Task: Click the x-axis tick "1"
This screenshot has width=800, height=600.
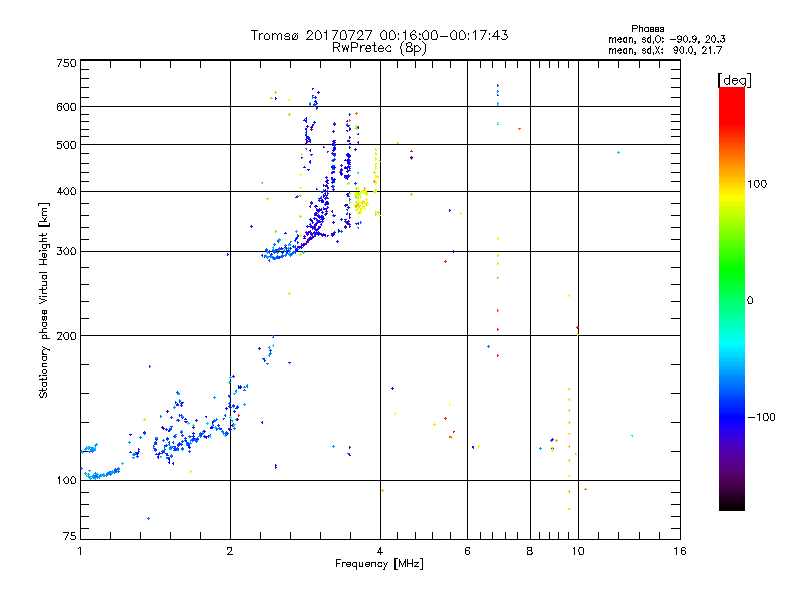Action: [80, 551]
